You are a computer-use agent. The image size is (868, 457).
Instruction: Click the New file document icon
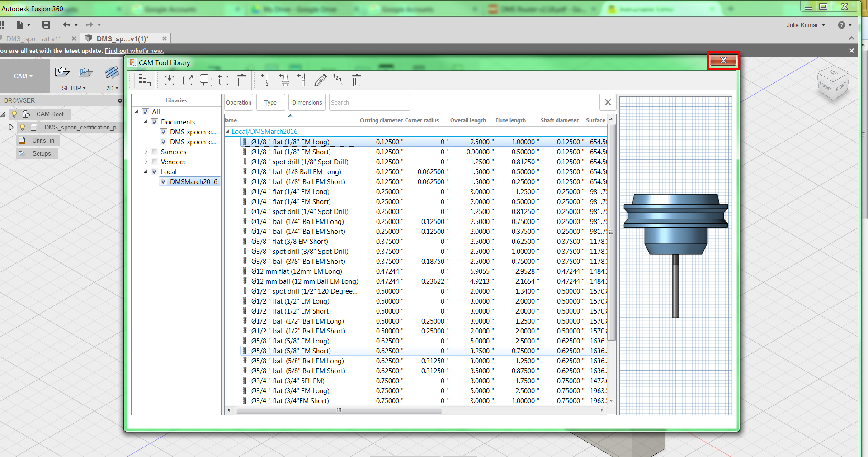[20, 25]
